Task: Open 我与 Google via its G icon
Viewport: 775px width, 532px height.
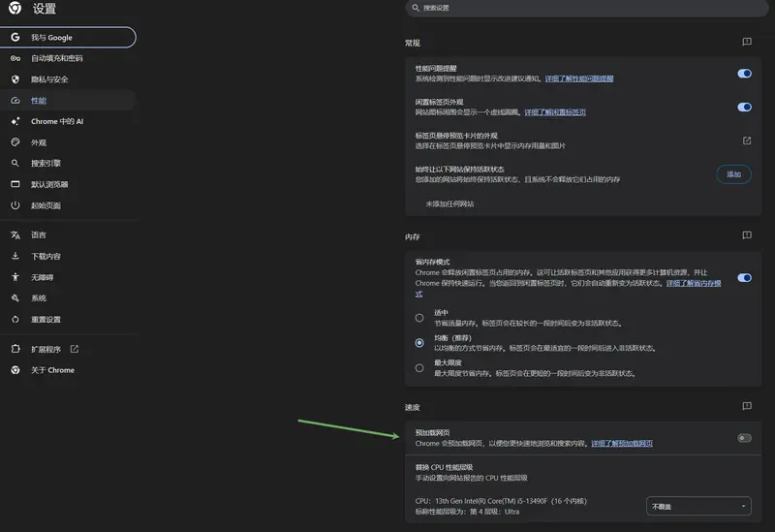Action: coord(15,37)
